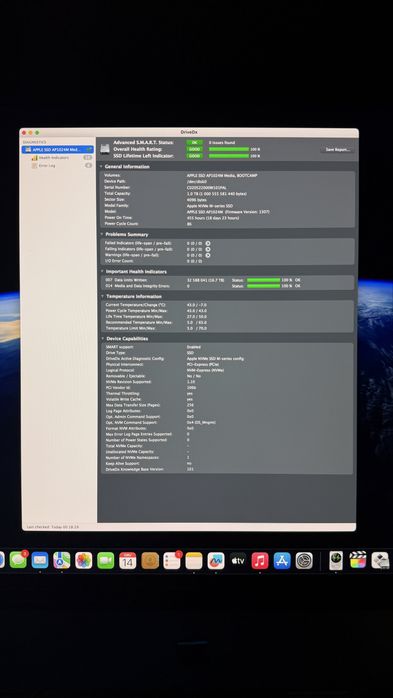Click the Health Indicators bar-chart icon

click(34, 158)
